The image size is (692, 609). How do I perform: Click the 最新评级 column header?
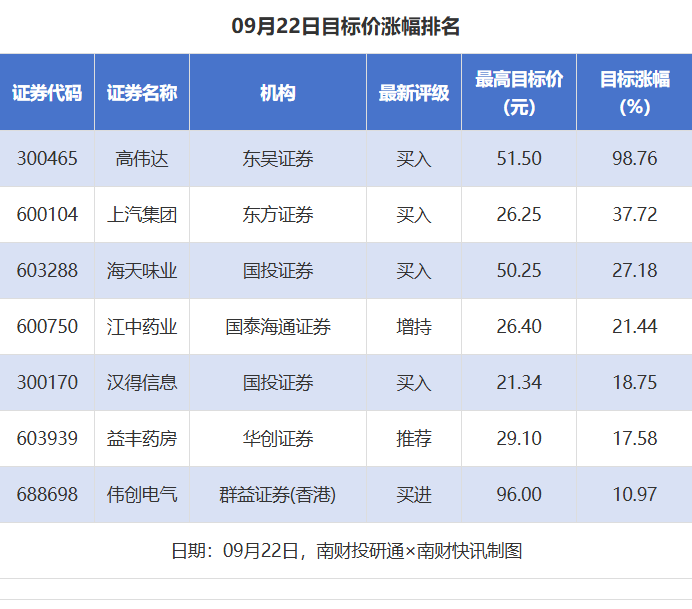413,93
